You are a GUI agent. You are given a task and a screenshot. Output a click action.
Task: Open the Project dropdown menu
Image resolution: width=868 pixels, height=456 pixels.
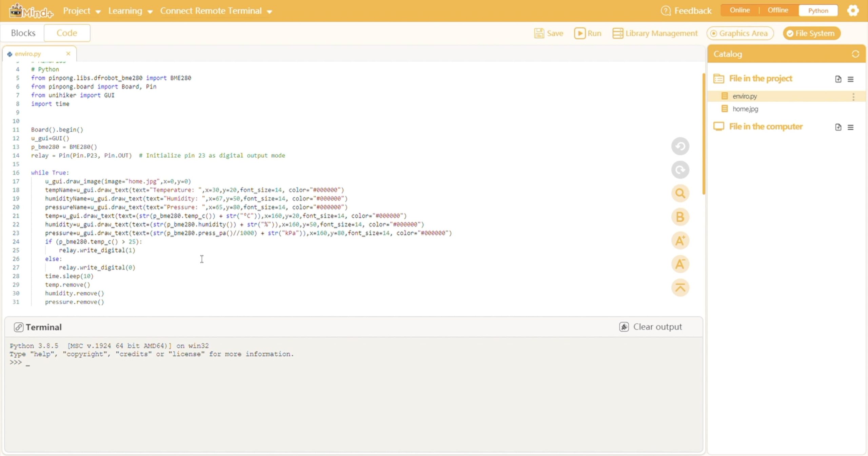click(x=82, y=11)
